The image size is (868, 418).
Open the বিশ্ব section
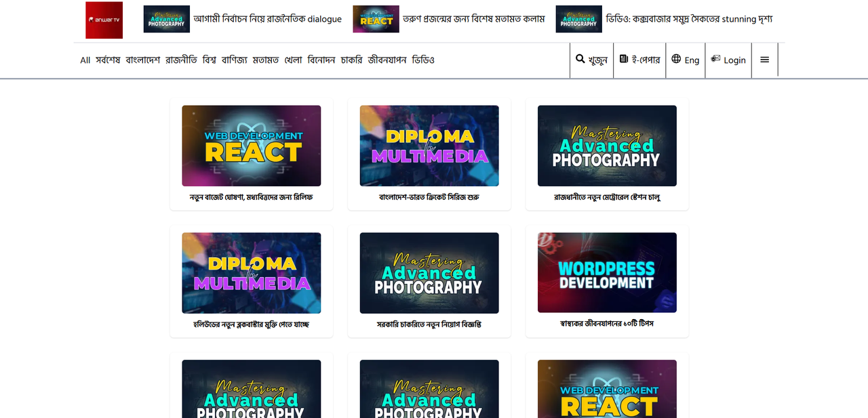tap(210, 60)
